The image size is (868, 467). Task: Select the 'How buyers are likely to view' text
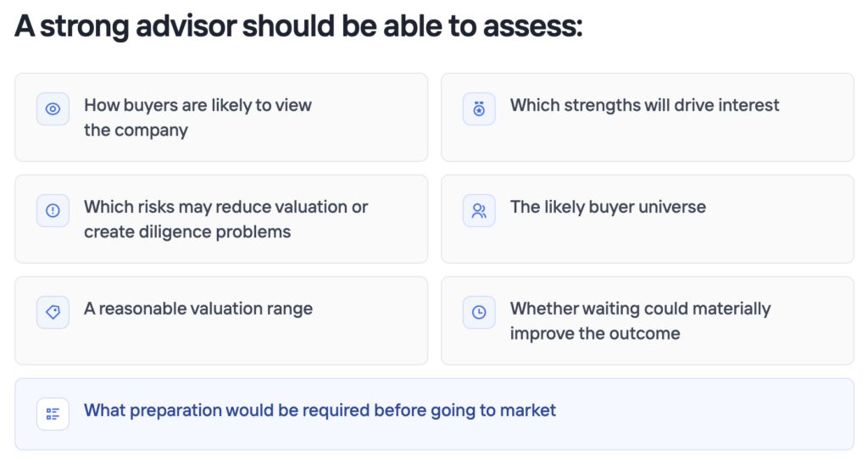click(x=198, y=105)
